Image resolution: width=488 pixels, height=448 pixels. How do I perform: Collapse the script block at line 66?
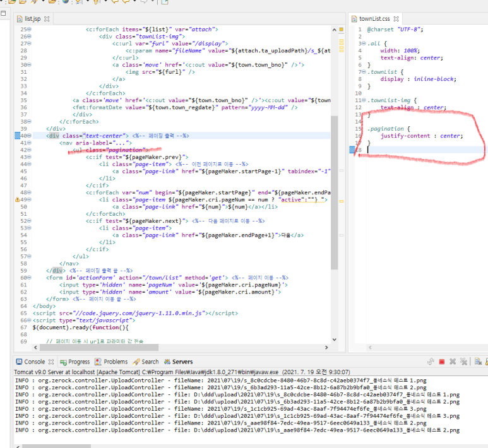pos(29,320)
